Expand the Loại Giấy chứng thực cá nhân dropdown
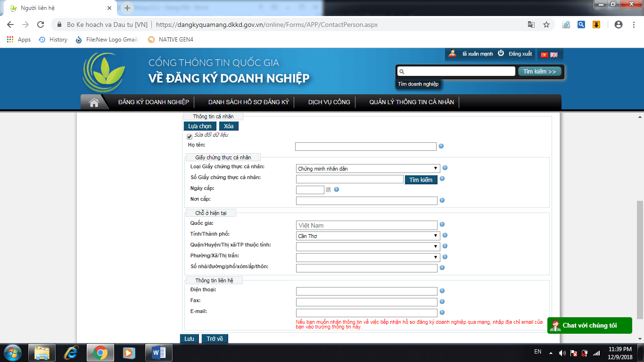 tap(368, 168)
